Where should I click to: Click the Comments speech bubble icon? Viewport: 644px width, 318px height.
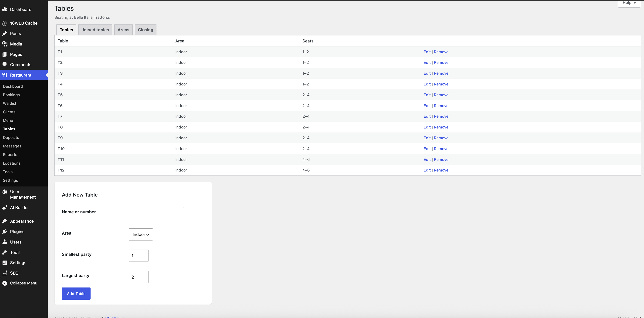[5, 65]
